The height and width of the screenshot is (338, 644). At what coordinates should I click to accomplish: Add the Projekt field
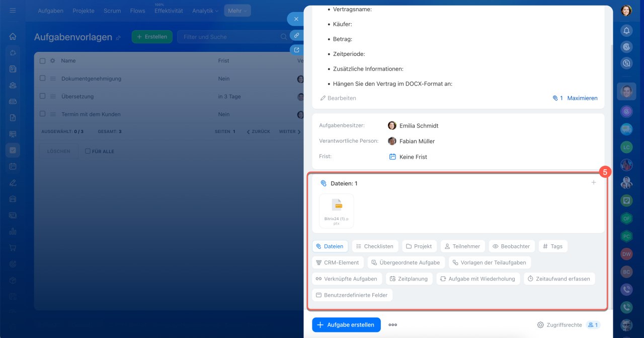point(419,246)
